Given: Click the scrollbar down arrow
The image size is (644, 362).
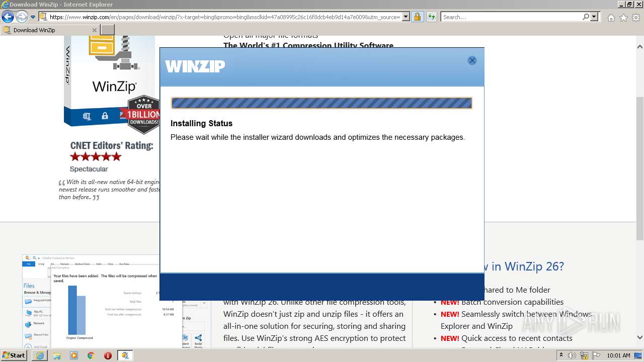Looking at the screenshot, I should coord(640,338).
